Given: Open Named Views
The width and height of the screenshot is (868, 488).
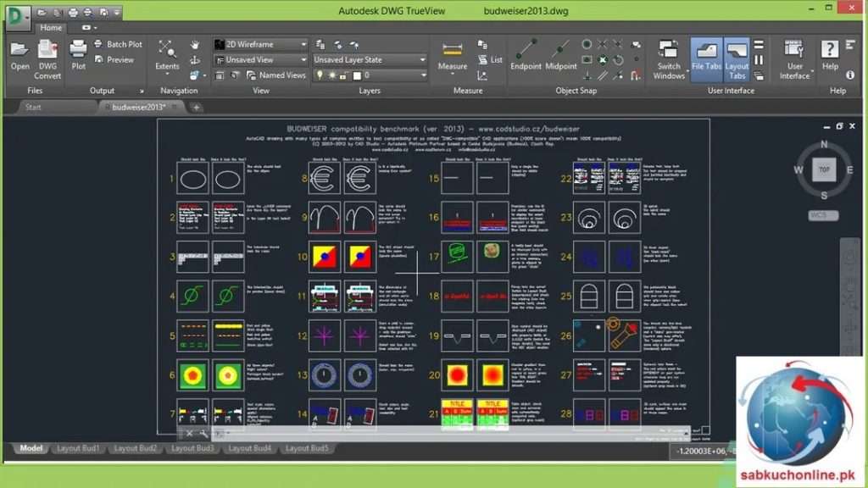Looking at the screenshot, I should pos(273,75).
